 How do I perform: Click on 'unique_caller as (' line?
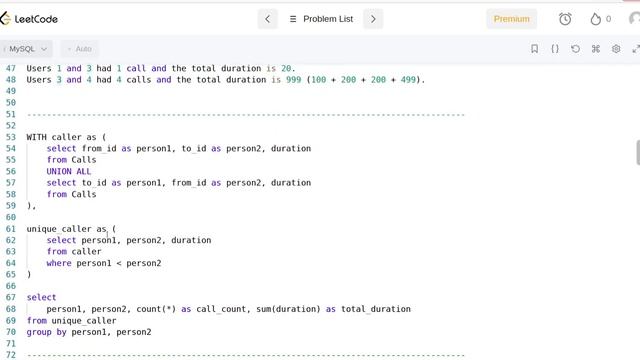coord(71,229)
